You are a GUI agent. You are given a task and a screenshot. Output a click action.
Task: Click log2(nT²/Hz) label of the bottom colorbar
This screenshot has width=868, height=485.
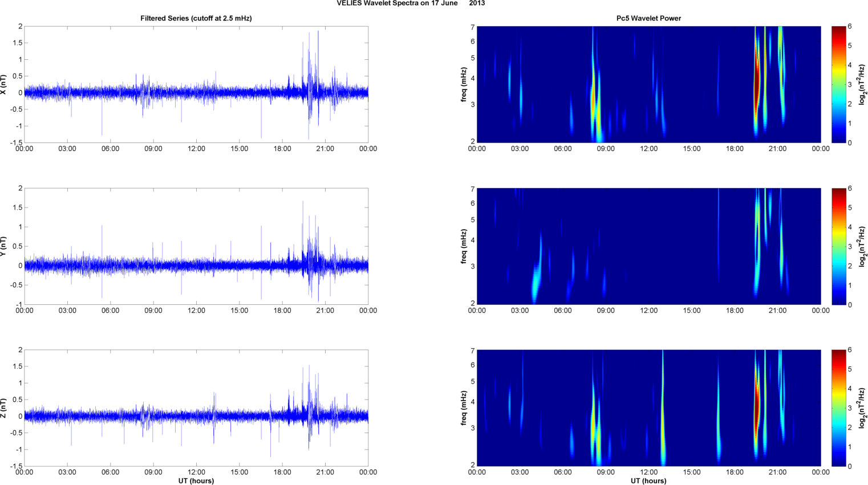pyautogui.click(x=863, y=408)
